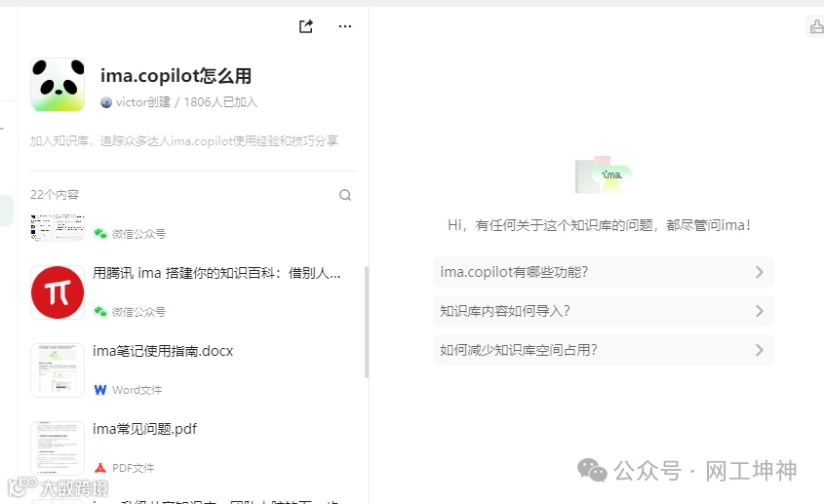
Task: Click the 22个内容 count label
Action: point(55,194)
